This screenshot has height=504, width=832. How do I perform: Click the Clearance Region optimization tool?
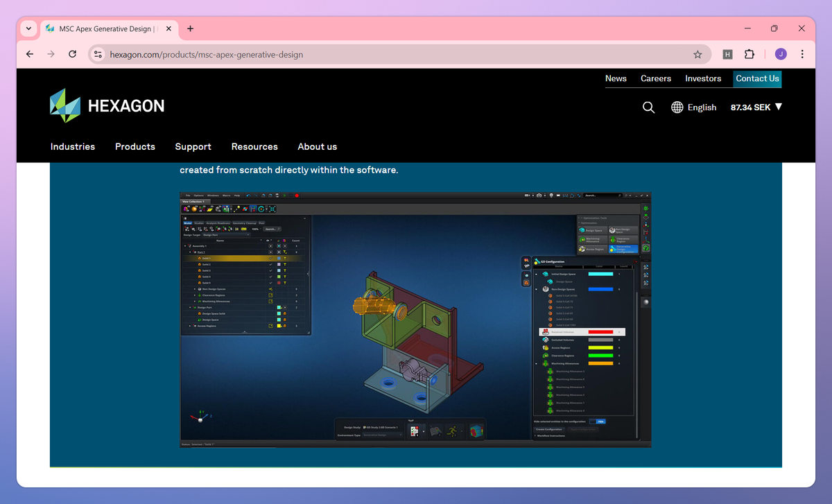[623, 240]
